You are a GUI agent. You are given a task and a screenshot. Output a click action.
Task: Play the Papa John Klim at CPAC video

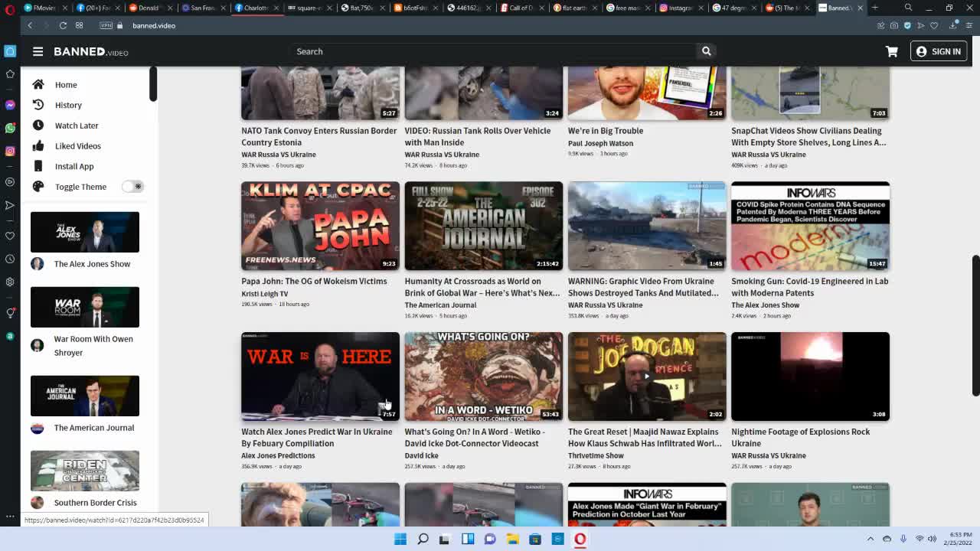click(x=320, y=226)
